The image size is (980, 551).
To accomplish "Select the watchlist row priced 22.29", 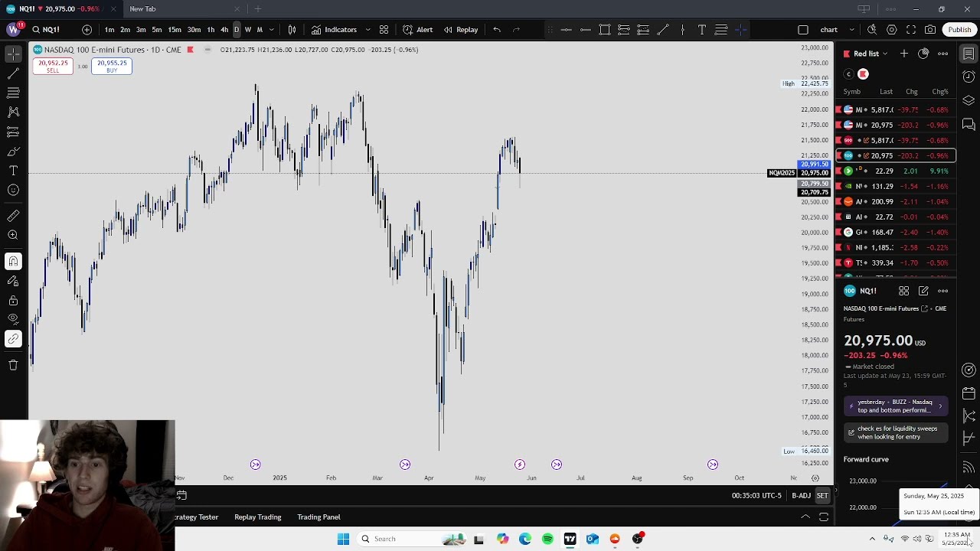I will [894, 171].
